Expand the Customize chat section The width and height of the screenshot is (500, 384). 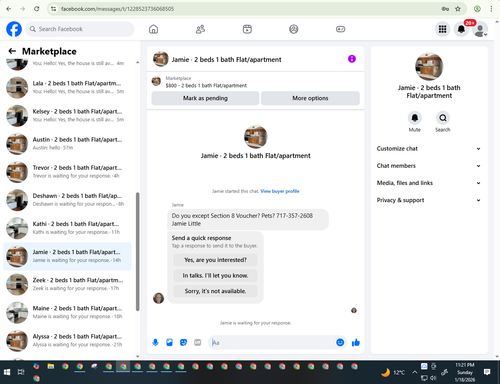click(x=429, y=149)
